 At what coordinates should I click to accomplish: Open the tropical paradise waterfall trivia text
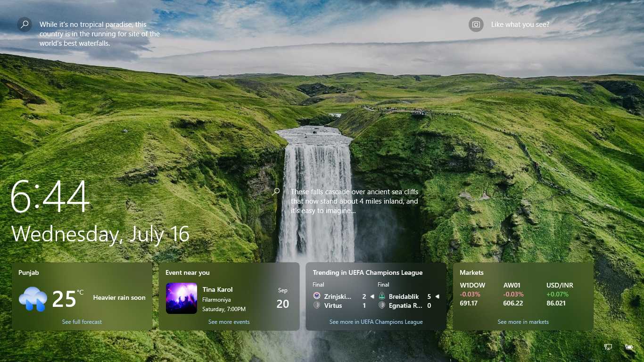click(x=100, y=34)
